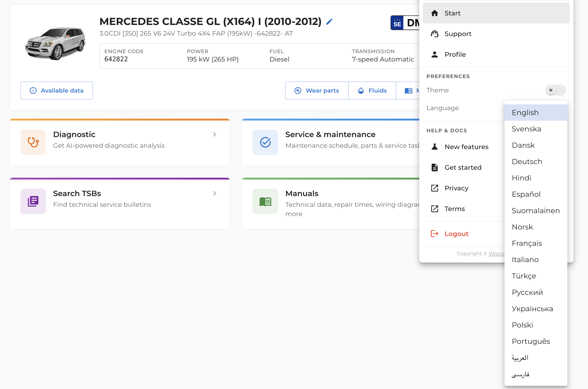The height and width of the screenshot is (389, 588).
Task: Select Start in the side menu
Action: 496,13
